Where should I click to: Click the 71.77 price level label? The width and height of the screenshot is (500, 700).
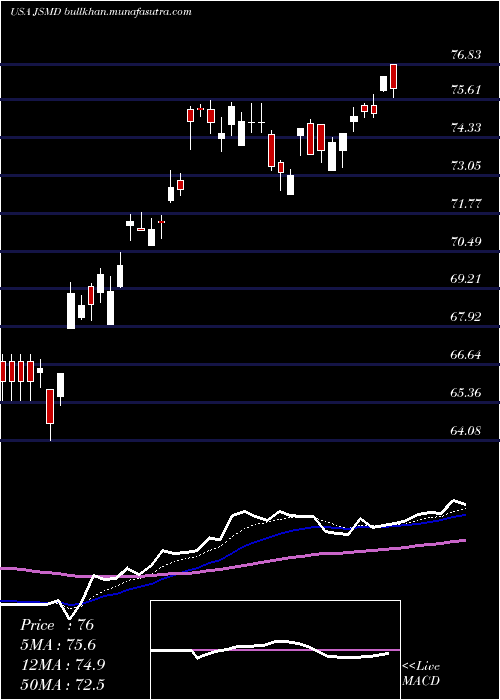(466, 204)
